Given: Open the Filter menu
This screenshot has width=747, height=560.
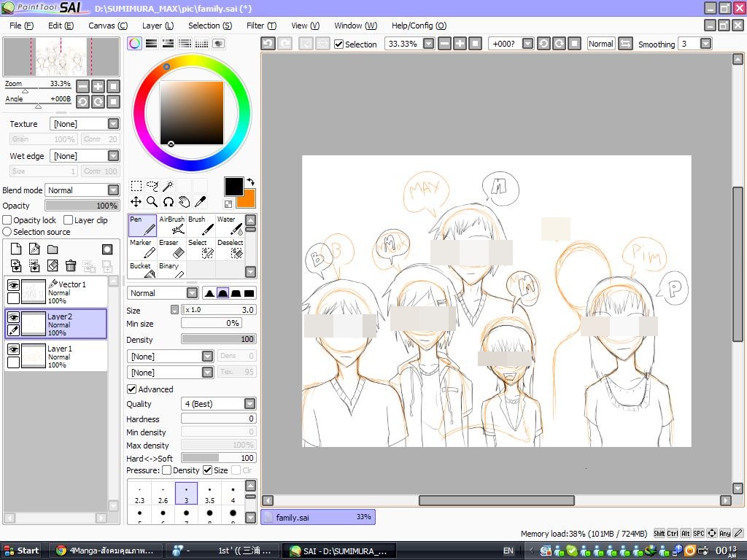Looking at the screenshot, I should pos(261,26).
